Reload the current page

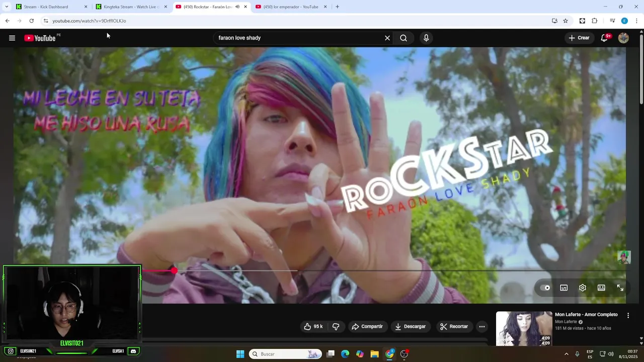pos(31,21)
